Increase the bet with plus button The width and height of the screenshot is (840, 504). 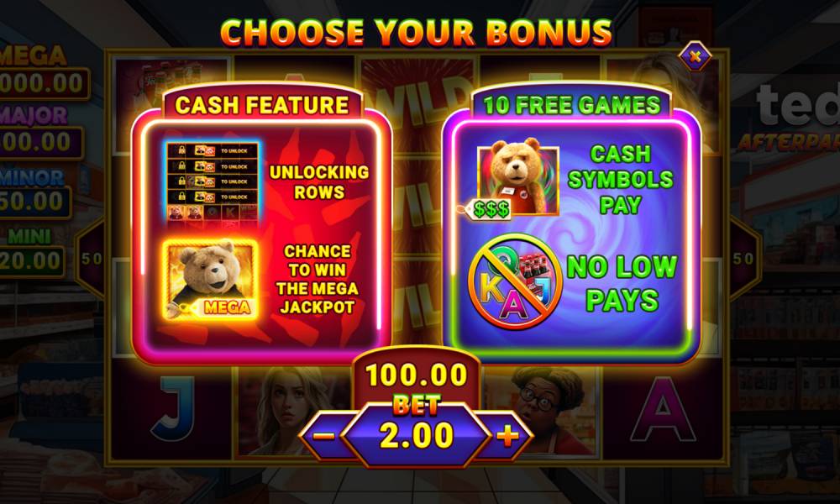click(507, 436)
